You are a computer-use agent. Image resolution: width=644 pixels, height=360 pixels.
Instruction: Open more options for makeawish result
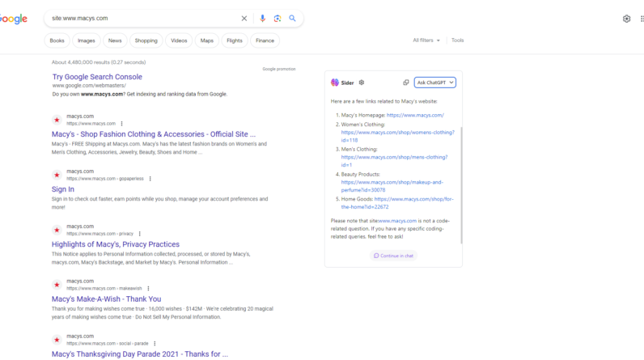click(x=148, y=289)
